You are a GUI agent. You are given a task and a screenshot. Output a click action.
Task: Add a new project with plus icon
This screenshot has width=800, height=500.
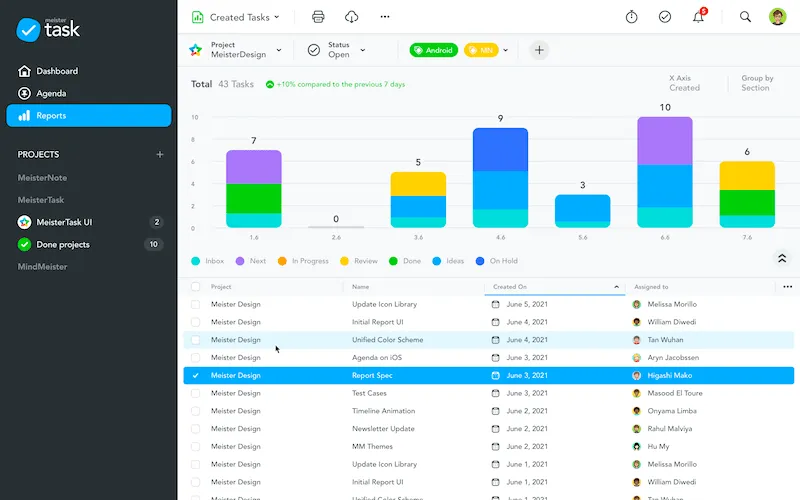click(x=160, y=154)
